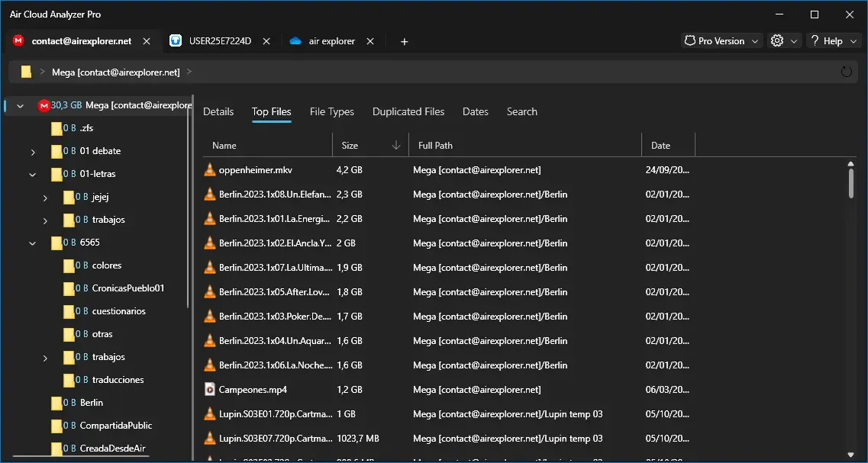Expand the 01 debate folder
Viewport: 868px width, 463px height.
33,152
